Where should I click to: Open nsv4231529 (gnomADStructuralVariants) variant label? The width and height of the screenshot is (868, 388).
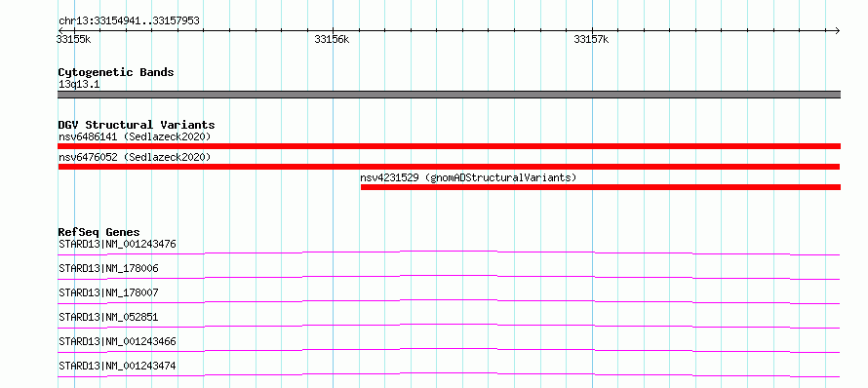(x=468, y=177)
